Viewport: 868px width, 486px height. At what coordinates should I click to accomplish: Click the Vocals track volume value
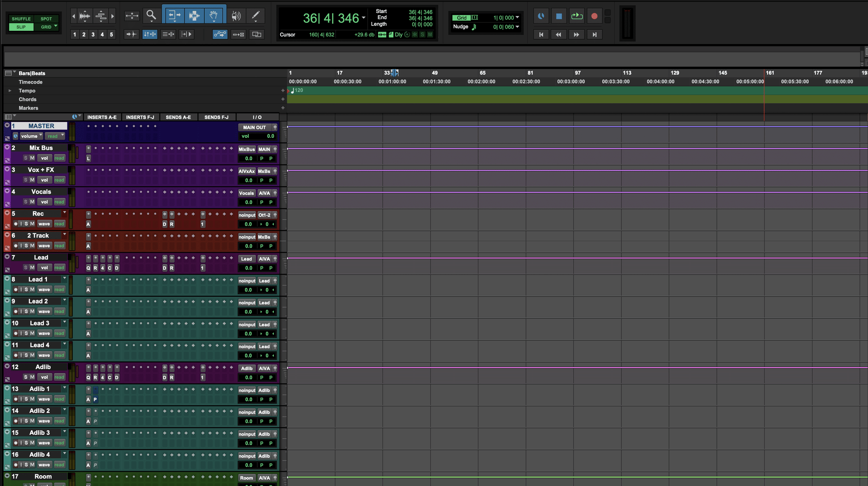pyautogui.click(x=248, y=202)
